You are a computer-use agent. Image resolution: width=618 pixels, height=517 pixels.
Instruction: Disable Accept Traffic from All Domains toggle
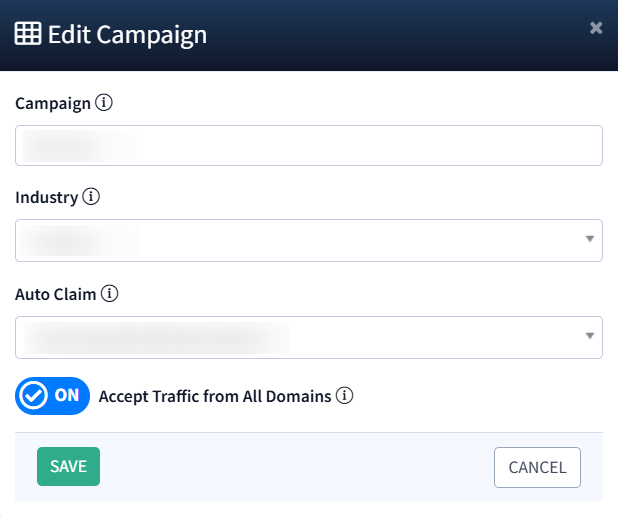tap(53, 396)
